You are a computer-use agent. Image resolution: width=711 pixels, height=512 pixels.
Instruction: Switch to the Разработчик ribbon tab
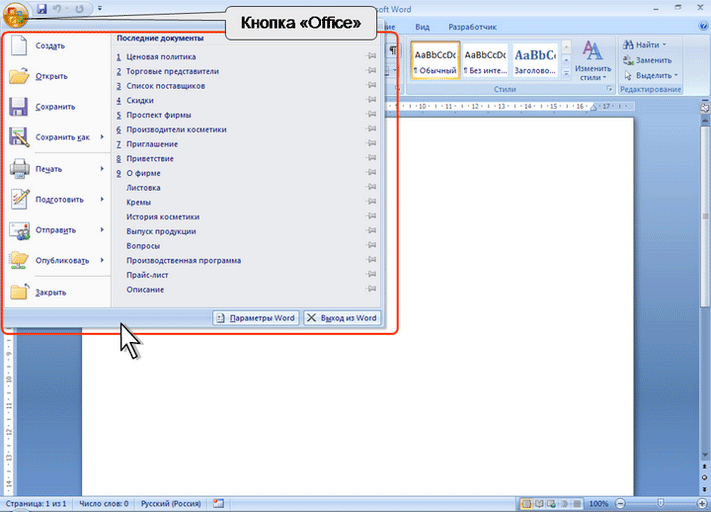(472, 27)
